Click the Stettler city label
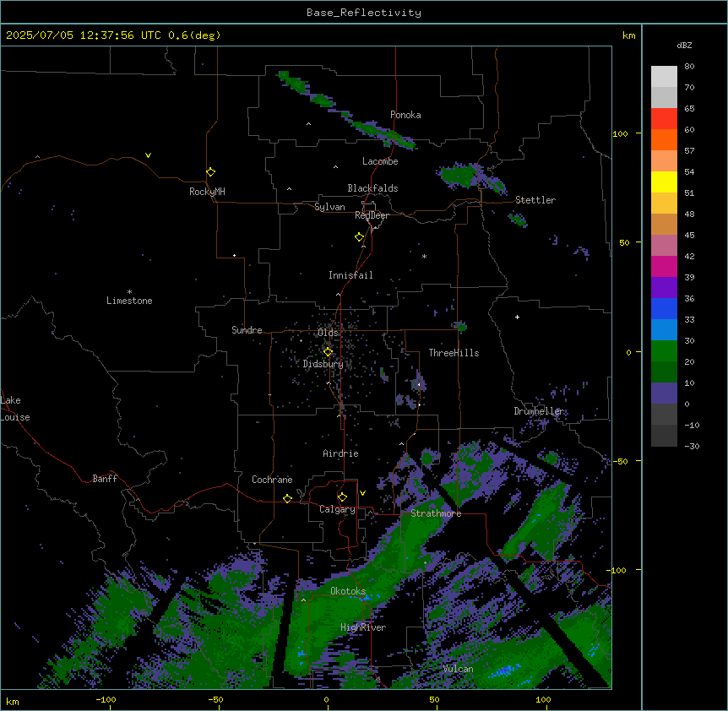The width and height of the screenshot is (728, 711). click(x=535, y=200)
